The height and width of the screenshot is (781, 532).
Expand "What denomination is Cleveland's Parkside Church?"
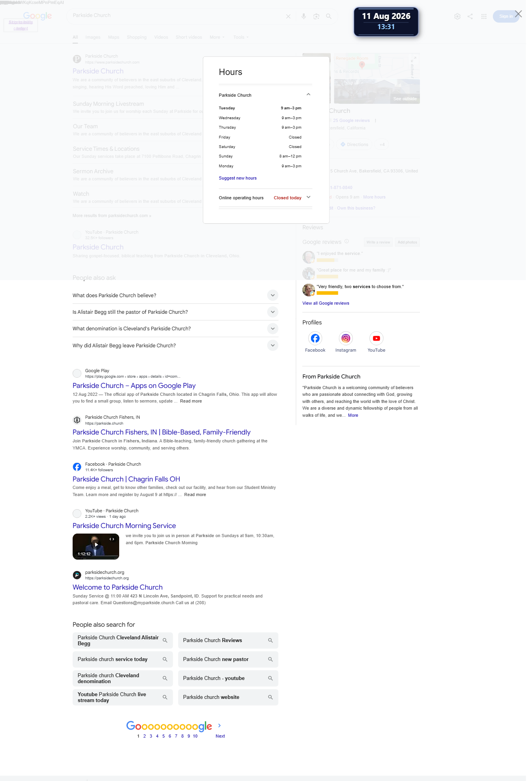pyautogui.click(x=273, y=328)
